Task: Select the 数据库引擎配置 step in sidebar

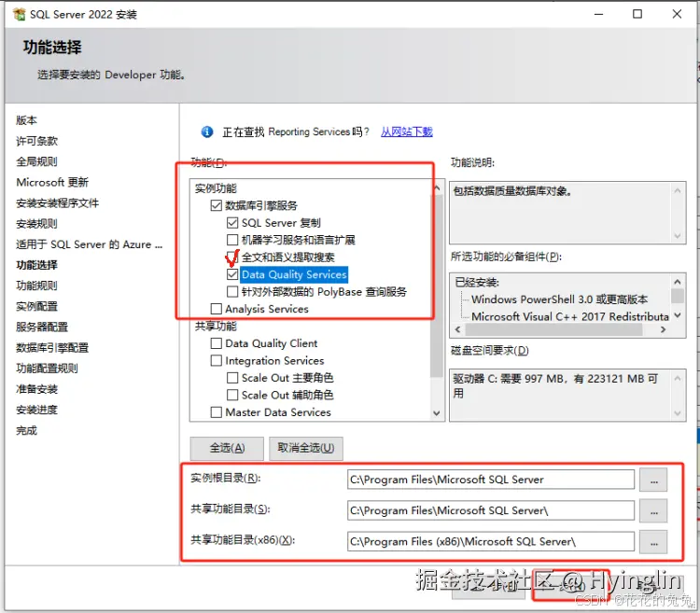Action: click(52, 347)
